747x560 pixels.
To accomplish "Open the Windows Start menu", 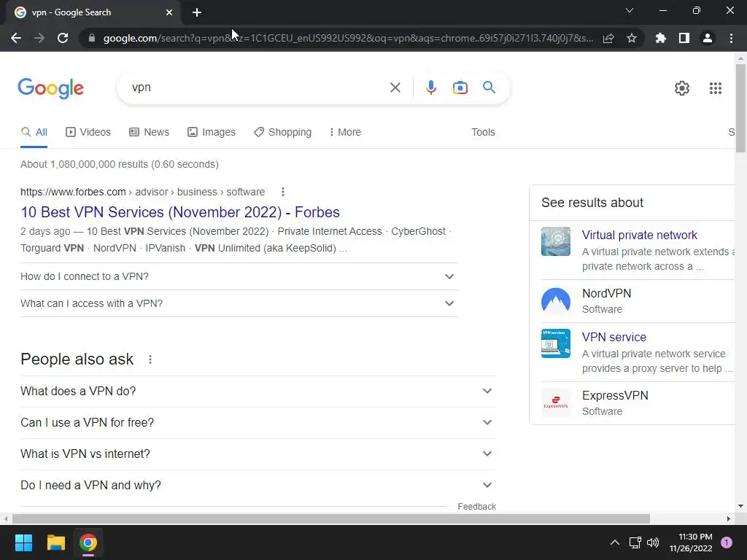I will coord(23,542).
